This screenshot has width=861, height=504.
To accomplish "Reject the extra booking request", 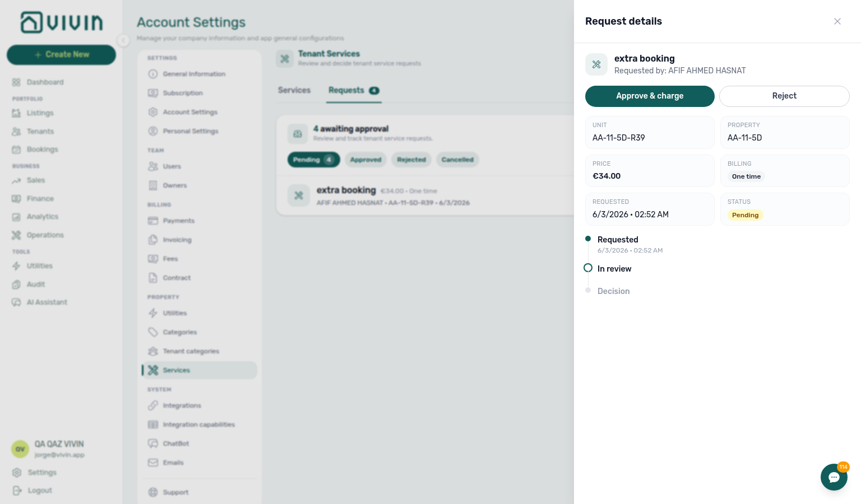I will [x=784, y=96].
